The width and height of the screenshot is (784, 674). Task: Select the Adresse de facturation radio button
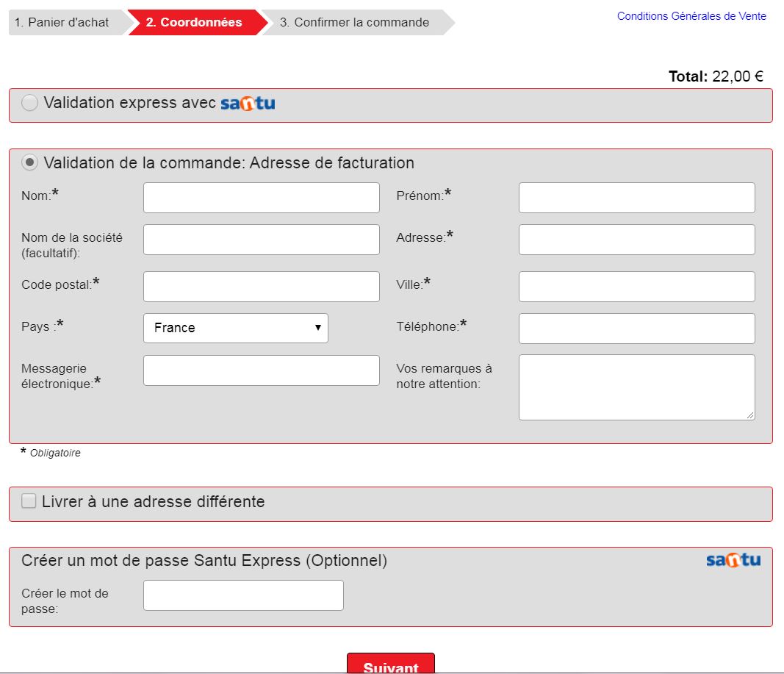[30, 163]
